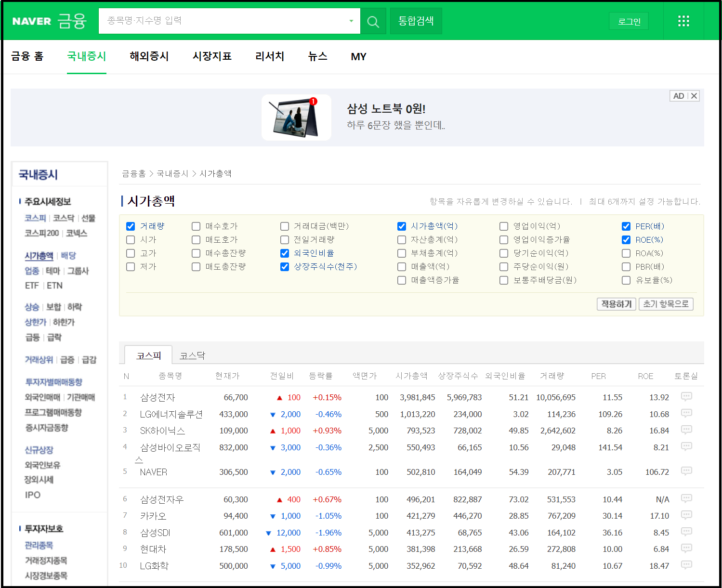Click the 삼성 노트북 0원! ad headline

point(386,109)
